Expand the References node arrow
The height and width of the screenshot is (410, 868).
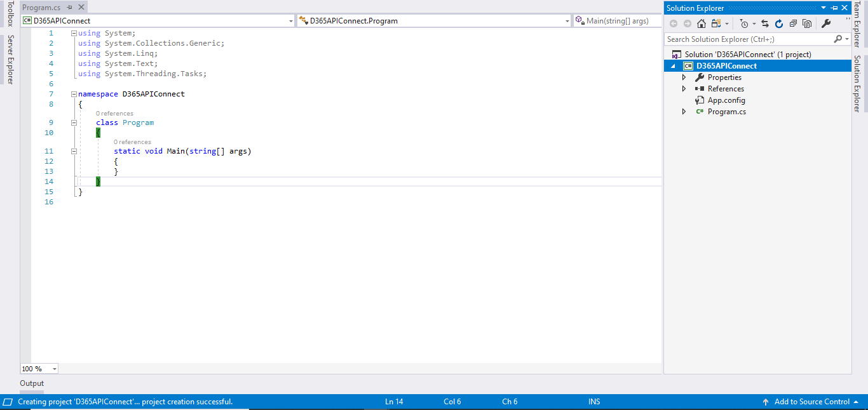pos(684,89)
